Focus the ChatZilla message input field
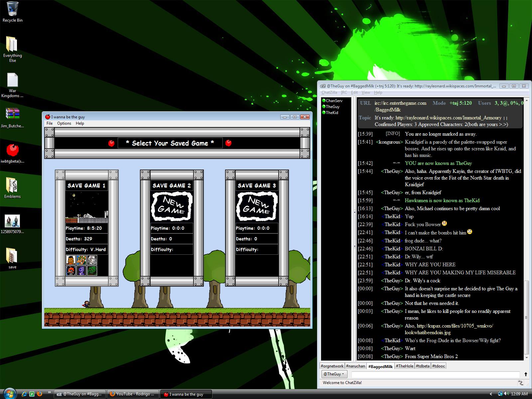This screenshot has width=532, height=399. [436, 374]
